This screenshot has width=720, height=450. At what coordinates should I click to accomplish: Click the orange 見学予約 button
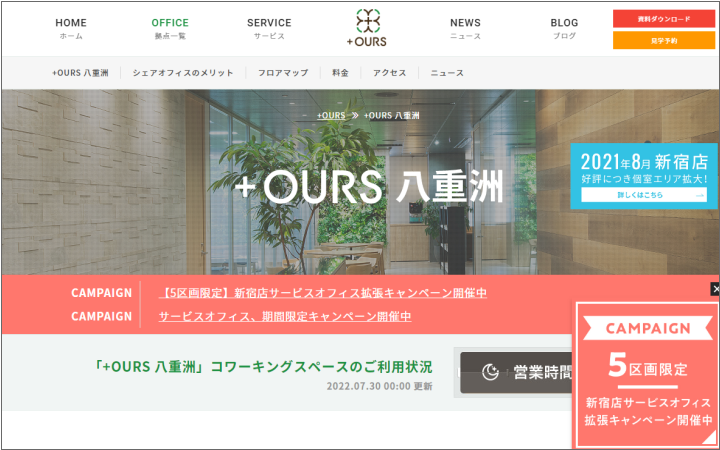(x=664, y=40)
